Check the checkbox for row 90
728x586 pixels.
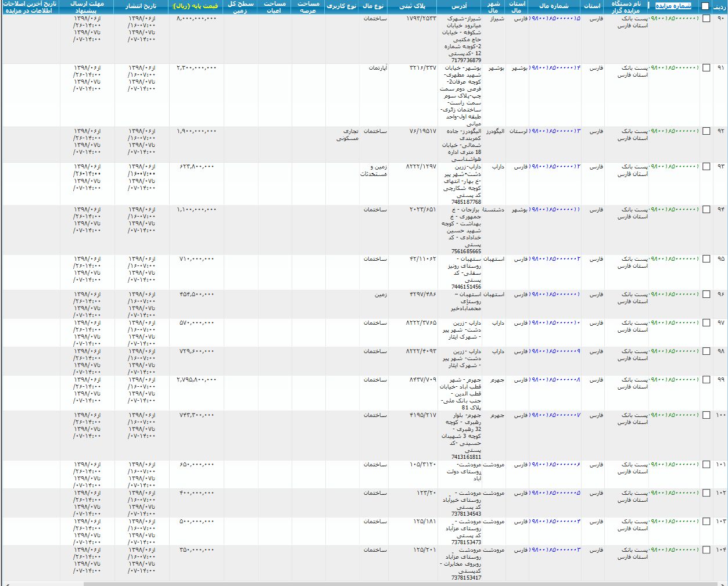pyautogui.click(x=706, y=19)
